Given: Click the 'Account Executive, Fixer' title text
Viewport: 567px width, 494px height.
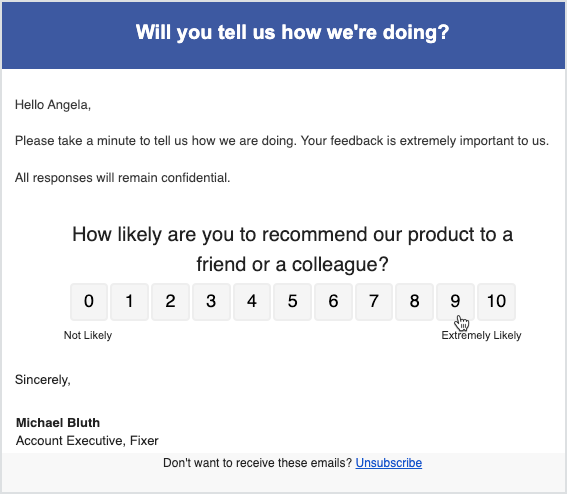Looking at the screenshot, I should coord(87,440).
